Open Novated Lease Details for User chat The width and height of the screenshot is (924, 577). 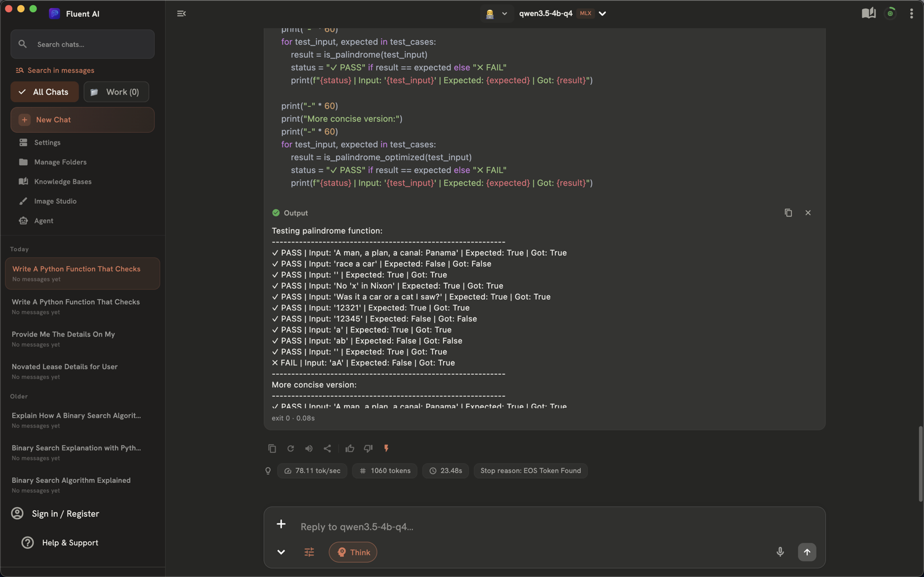(83, 371)
